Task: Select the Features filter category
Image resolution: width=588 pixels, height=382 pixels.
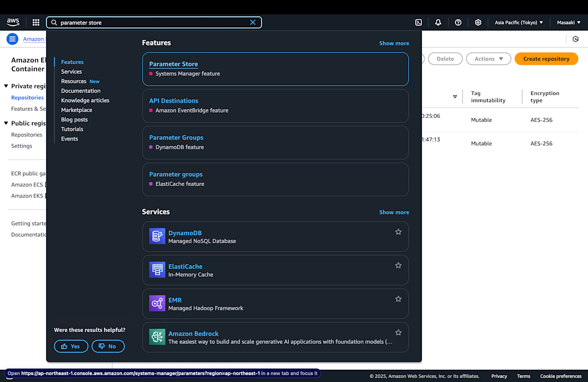Action: [73, 62]
